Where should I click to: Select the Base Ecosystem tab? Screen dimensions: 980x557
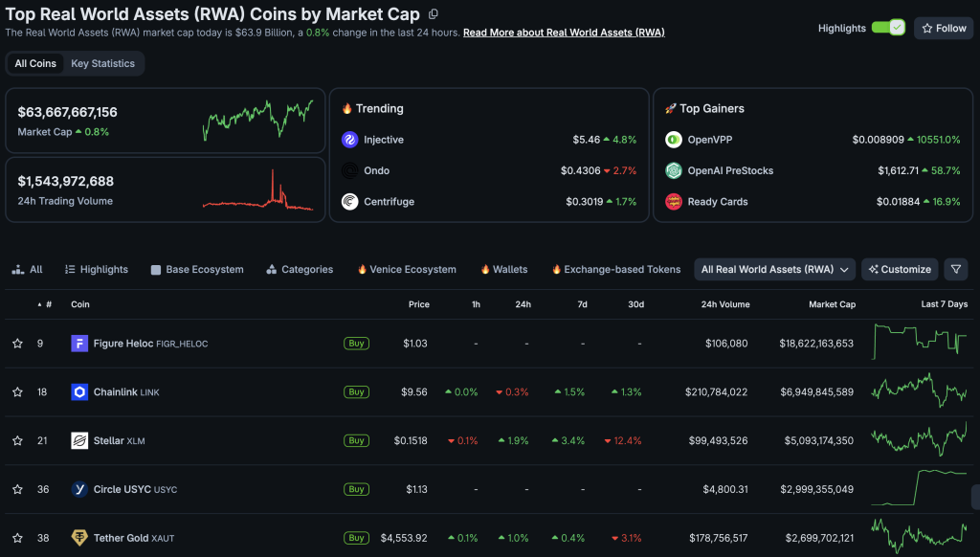tap(197, 270)
